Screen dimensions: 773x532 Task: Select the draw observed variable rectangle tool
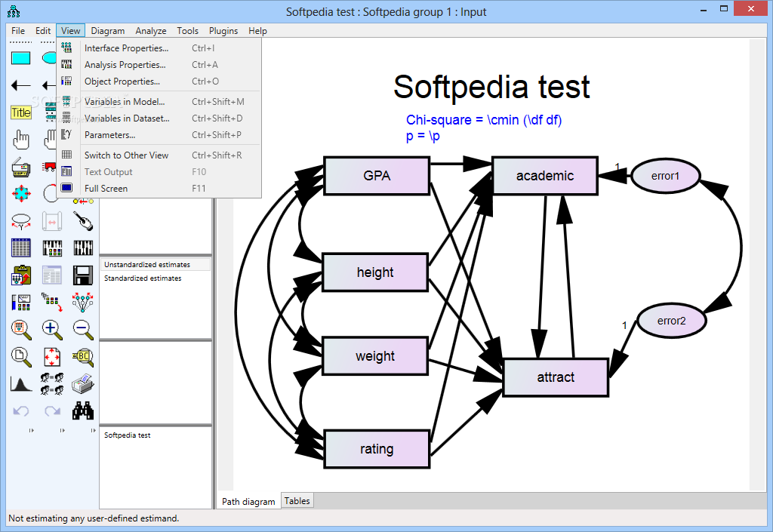click(20, 58)
